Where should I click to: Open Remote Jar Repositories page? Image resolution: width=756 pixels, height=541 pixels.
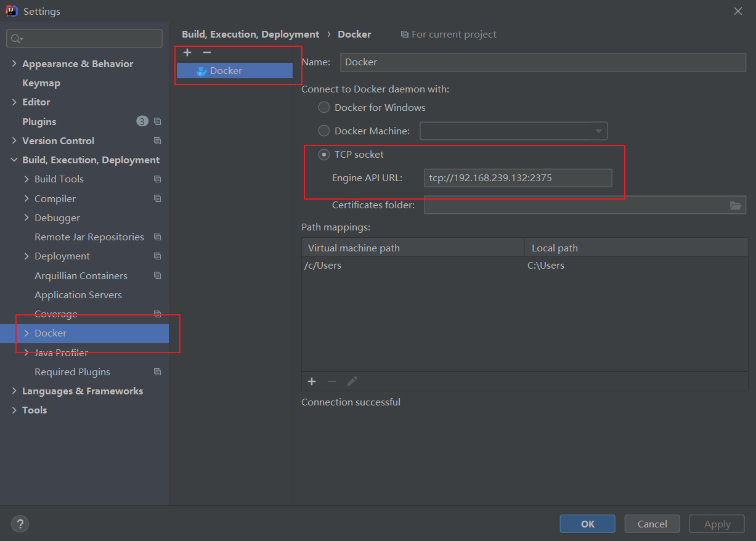[x=89, y=237]
